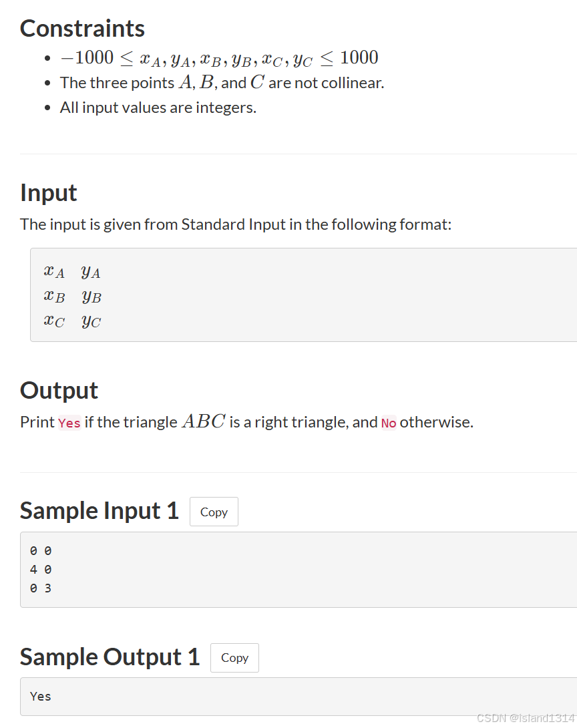577x728 pixels.
Task: Click the '4 0' sample input line
Action: click(41, 569)
